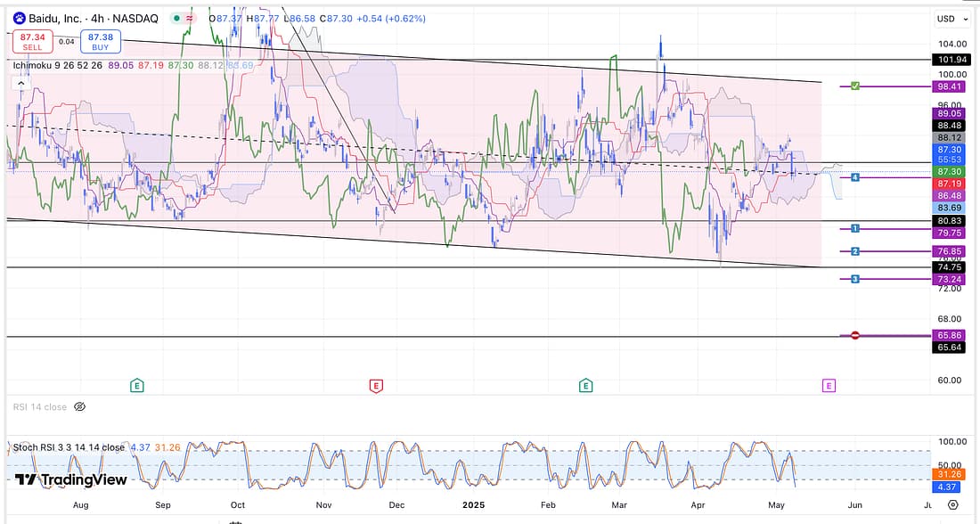This screenshot has width=980, height=524.
Task: Toggle RSI indicator visibility eye
Action: (x=79, y=406)
